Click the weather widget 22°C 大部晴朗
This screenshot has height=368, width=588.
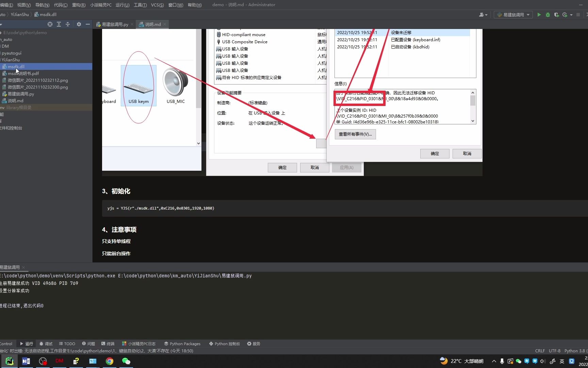click(462, 361)
